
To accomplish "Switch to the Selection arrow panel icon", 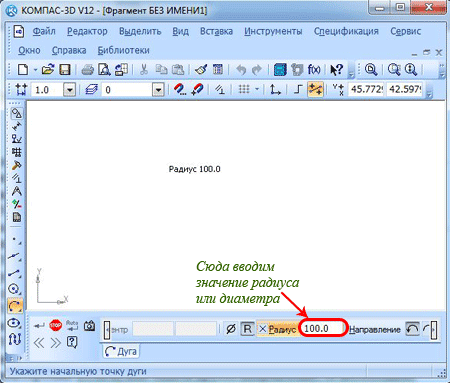I will (16, 204).
